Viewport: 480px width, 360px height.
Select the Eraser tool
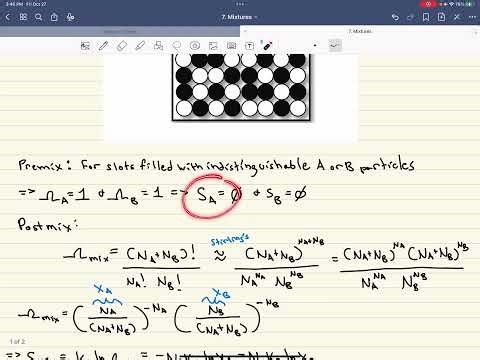point(122,46)
